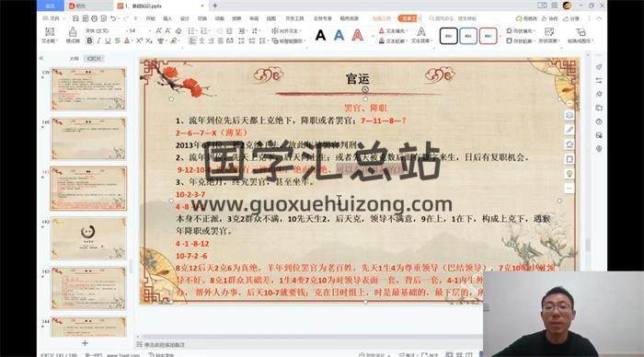
Task: Click the Print icon in quick access bar
Action: (x=94, y=18)
